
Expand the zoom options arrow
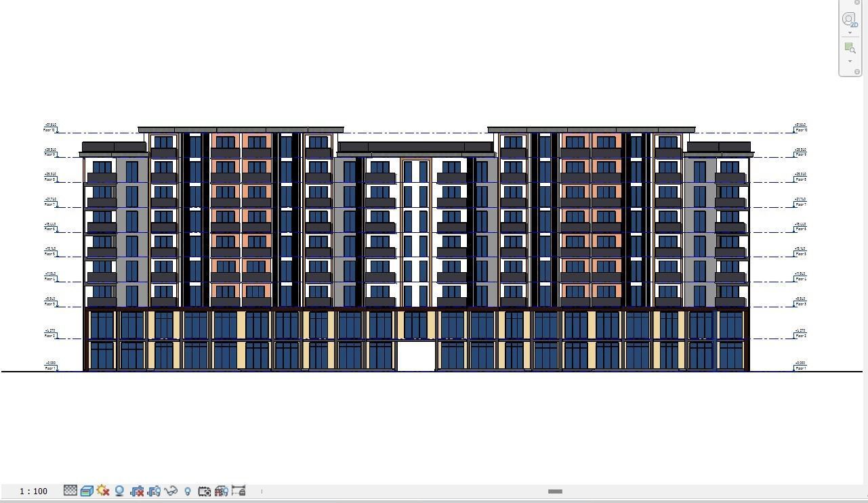pyautogui.click(x=850, y=61)
